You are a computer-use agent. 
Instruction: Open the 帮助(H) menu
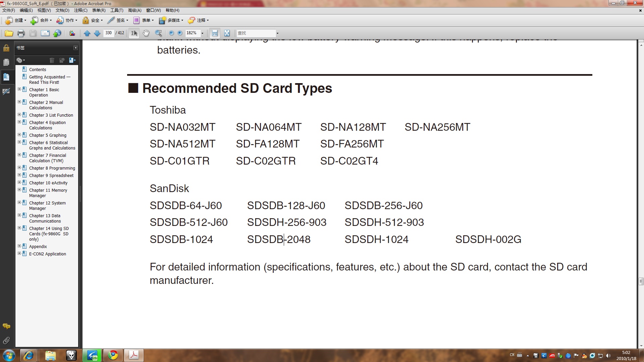pos(172,10)
